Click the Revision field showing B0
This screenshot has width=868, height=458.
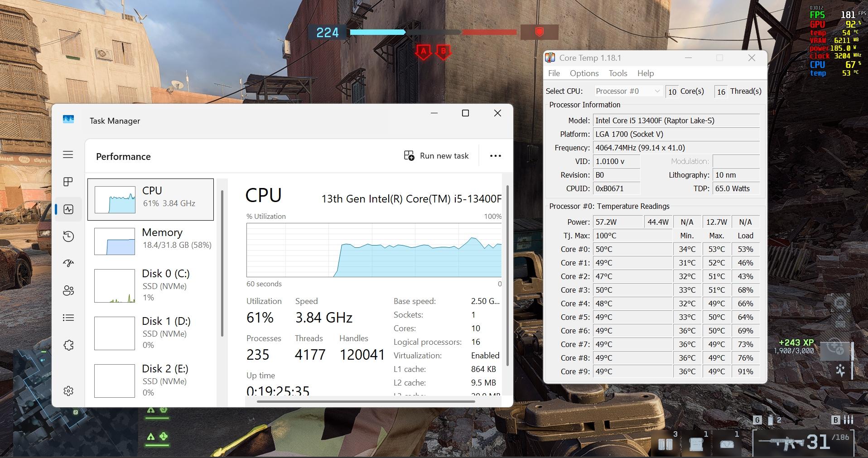617,175
